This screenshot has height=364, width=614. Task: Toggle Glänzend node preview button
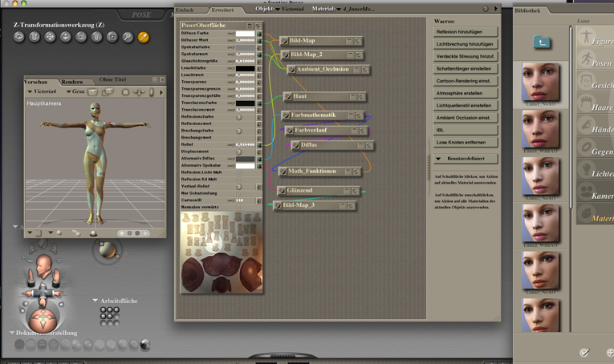pos(356,190)
